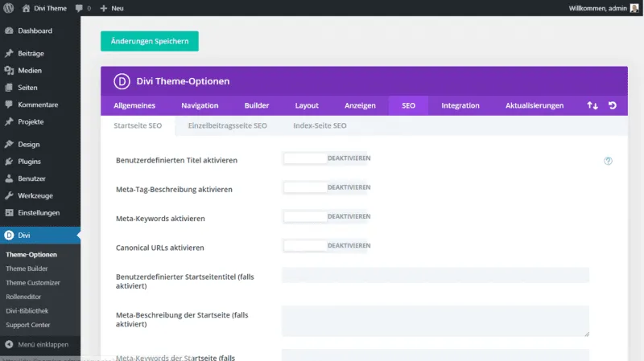Switch to the Navigation tab
The width and height of the screenshot is (644, 361).
click(x=200, y=105)
